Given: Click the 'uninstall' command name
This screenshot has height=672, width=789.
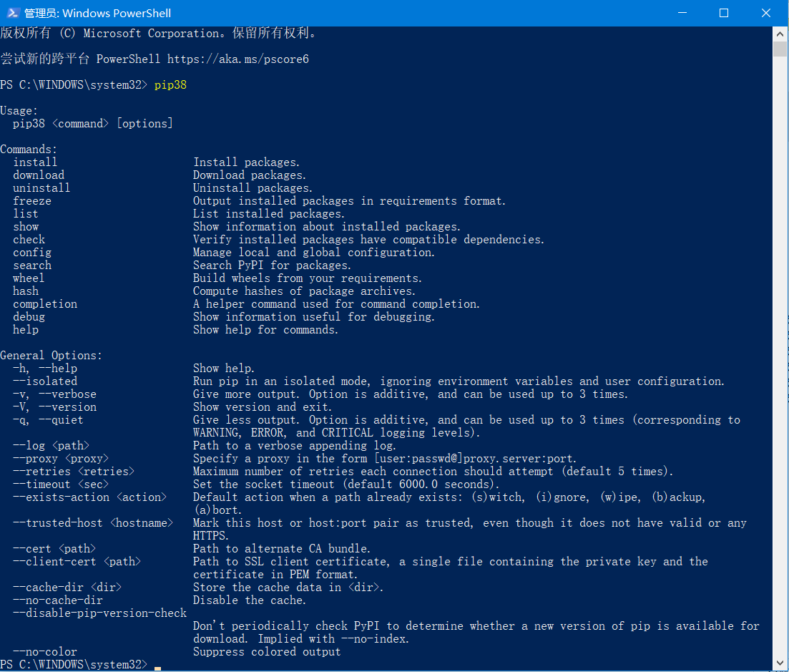Looking at the screenshot, I should coord(41,188).
